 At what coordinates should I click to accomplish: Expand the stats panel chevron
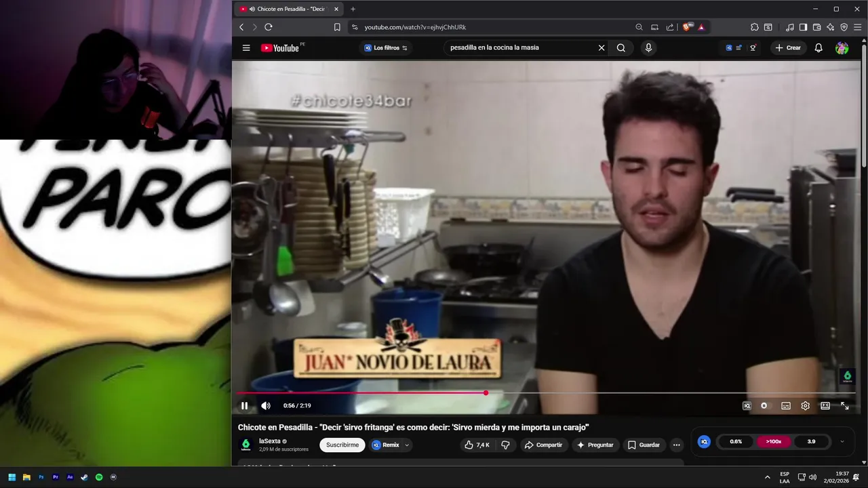842,442
